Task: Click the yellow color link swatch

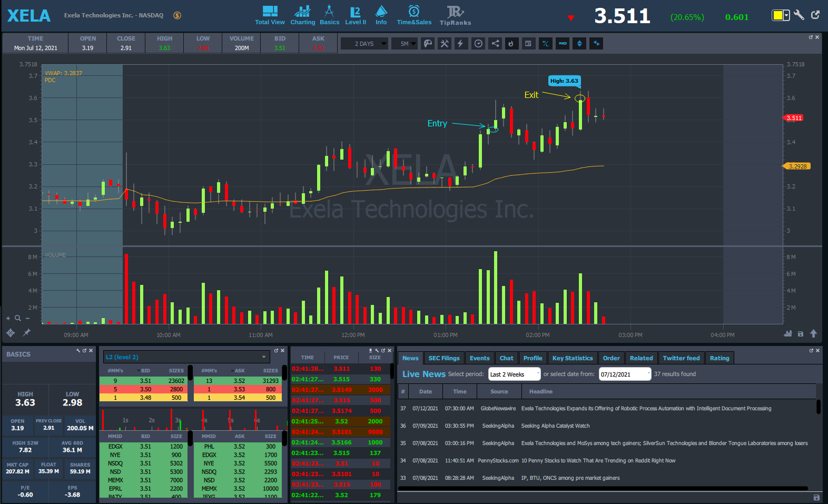Action: [x=778, y=15]
